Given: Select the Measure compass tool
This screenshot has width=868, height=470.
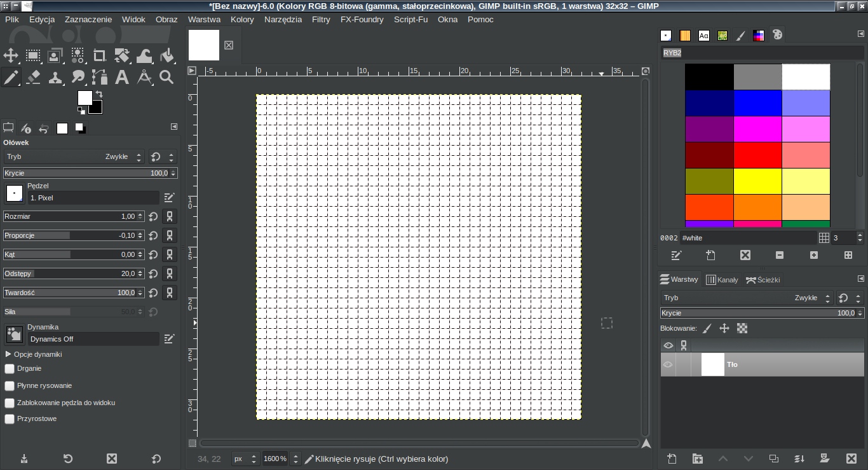Looking at the screenshot, I should tap(144, 77).
